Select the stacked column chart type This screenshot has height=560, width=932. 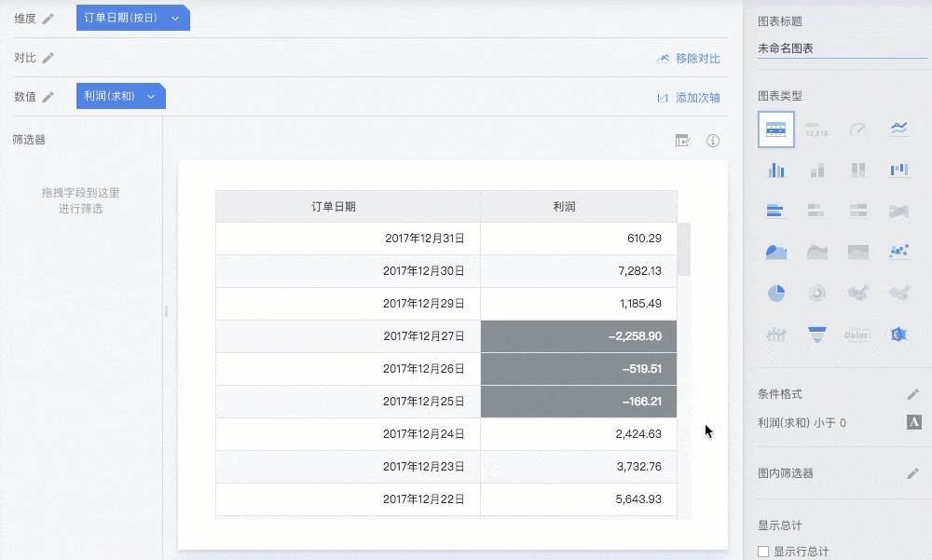click(x=816, y=170)
